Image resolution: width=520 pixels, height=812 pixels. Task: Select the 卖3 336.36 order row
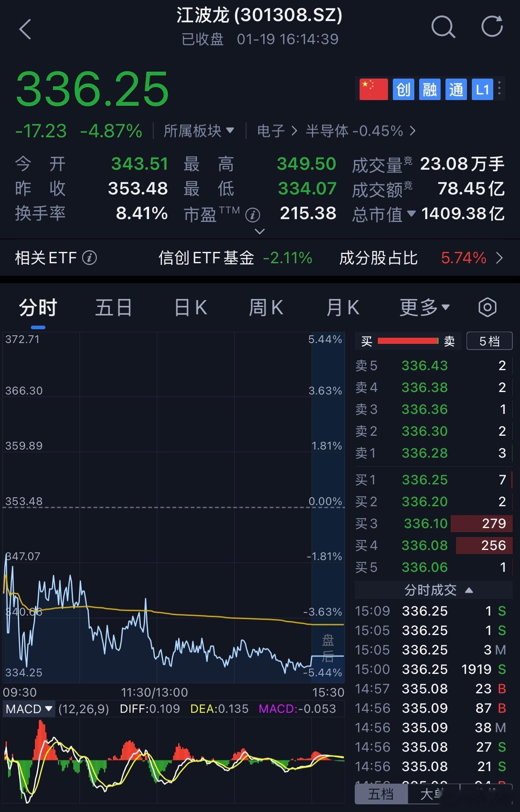coord(433,409)
